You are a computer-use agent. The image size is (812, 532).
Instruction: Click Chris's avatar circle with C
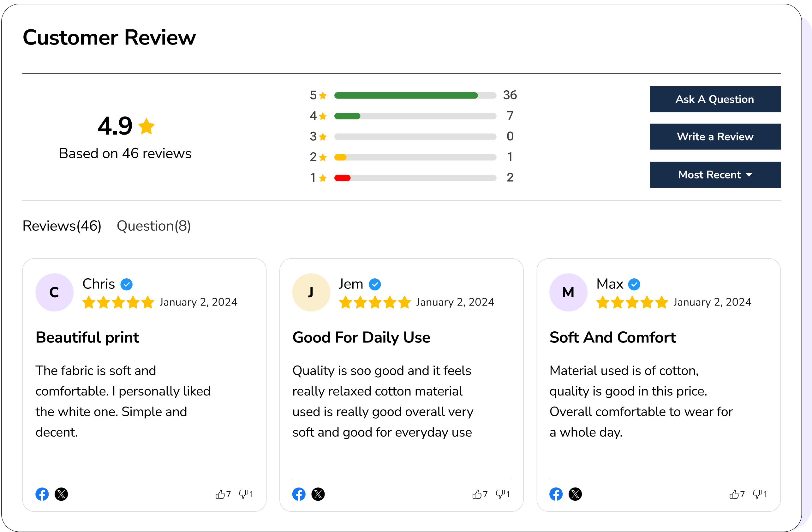click(x=55, y=292)
